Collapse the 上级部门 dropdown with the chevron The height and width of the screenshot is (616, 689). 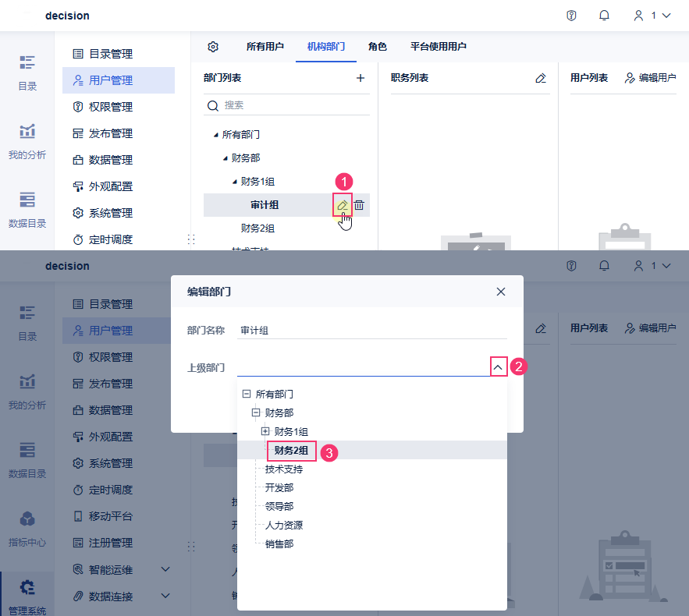(x=497, y=367)
